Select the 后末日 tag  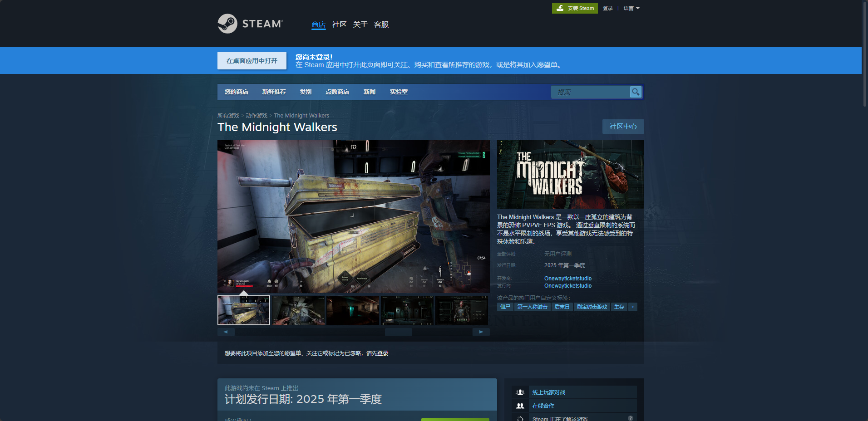(x=562, y=307)
